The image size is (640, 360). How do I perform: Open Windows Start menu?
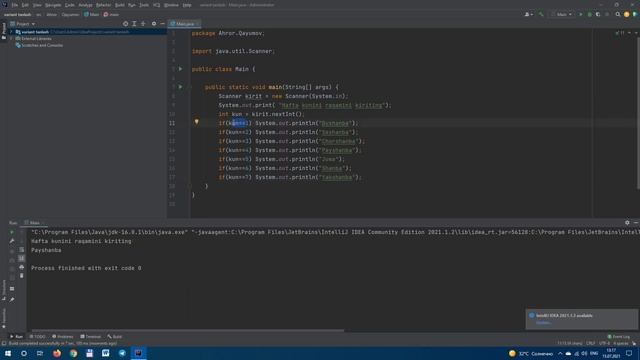(8, 353)
